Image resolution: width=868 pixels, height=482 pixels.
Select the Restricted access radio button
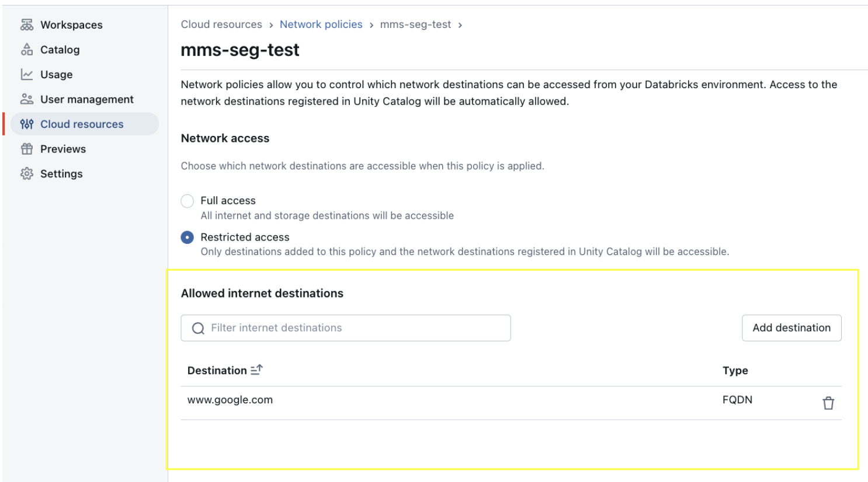coord(188,237)
